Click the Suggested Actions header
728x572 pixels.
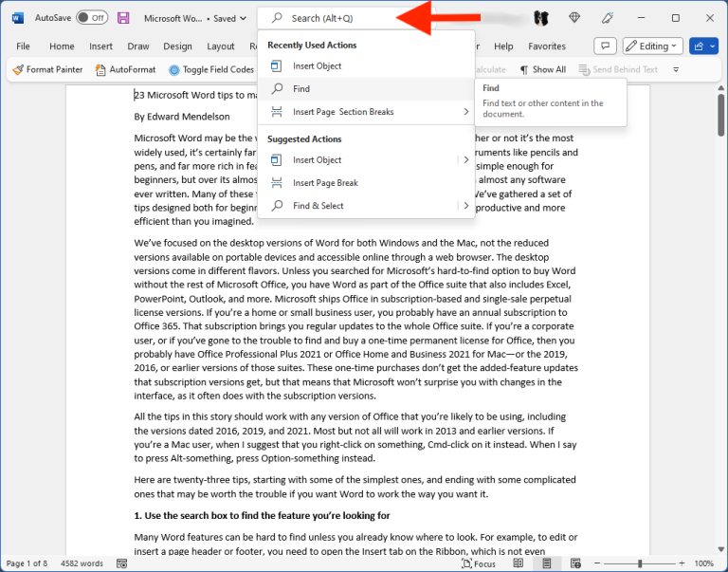[x=304, y=138]
